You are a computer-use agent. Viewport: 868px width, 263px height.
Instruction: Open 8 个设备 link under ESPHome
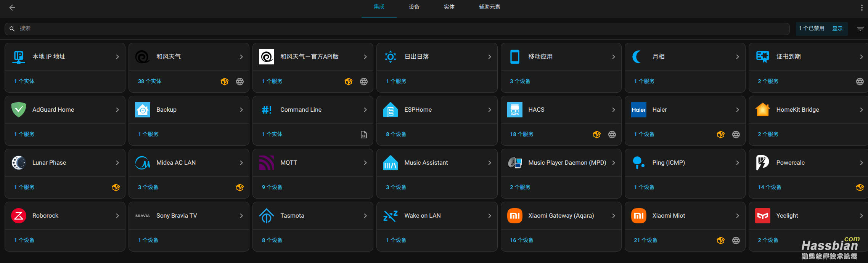click(x=396, y=134)
